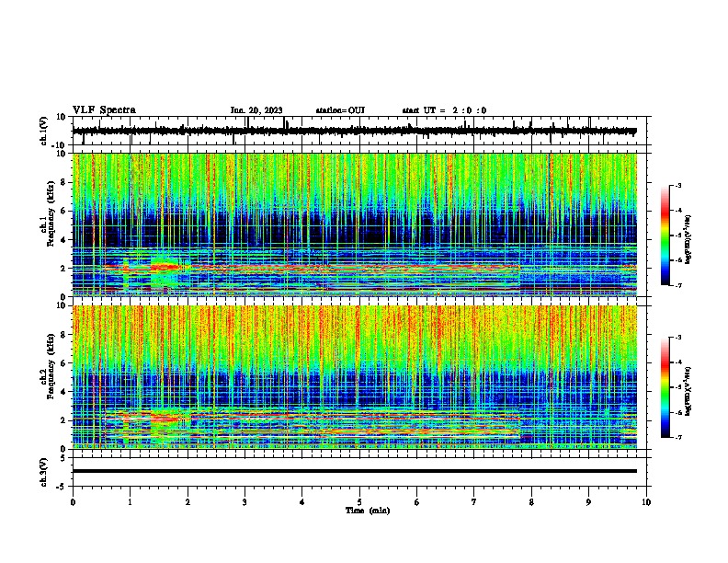Click the "6" tick on the time axis
The width and height of the screenshot is (728, 563).
[417, 502]
